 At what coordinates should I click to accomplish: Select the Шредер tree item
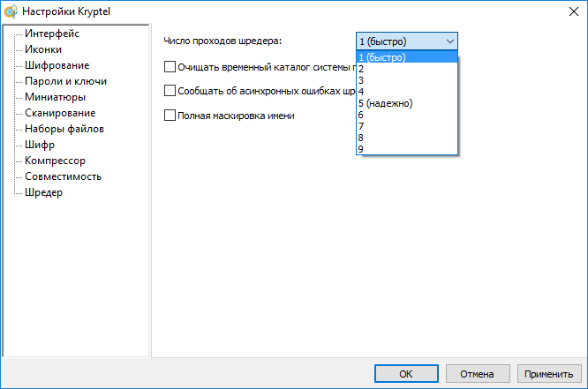point(43,192)
